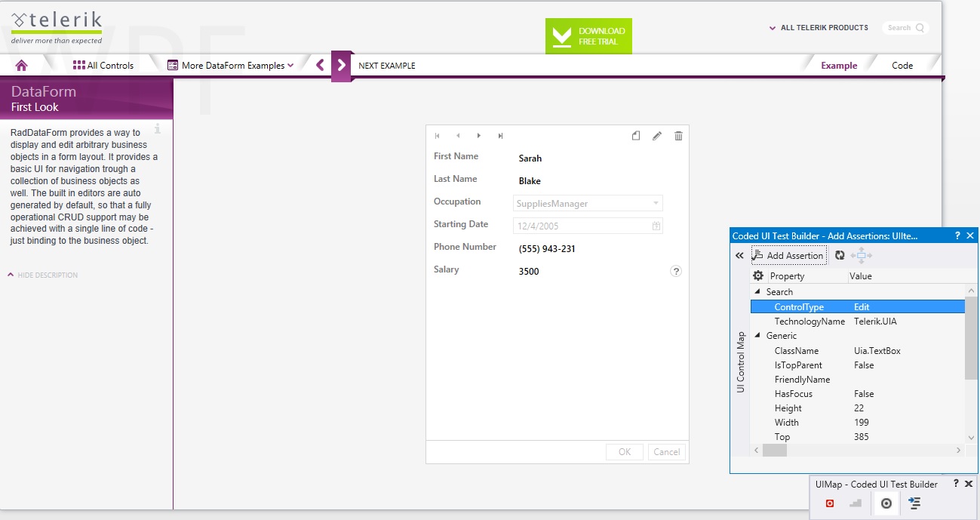980x520 pixels.
Task: Close the UIMap Coded UI Test Builder
Action: [969, 484]
